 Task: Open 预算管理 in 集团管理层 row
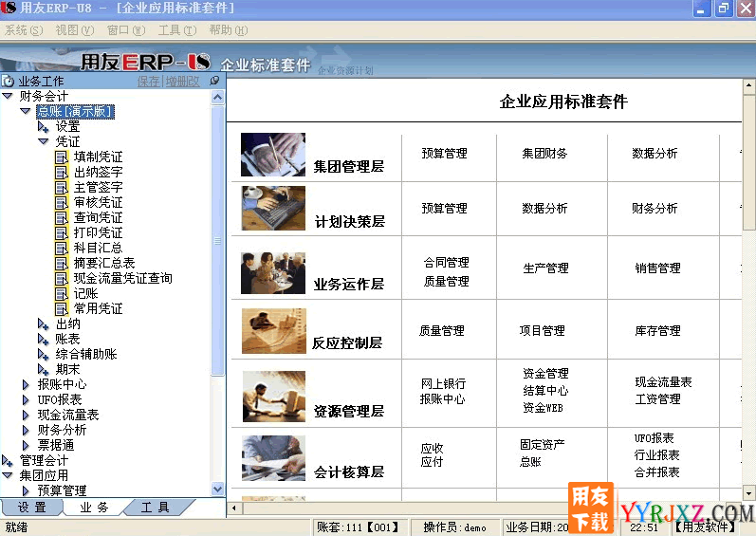click(x=444, y=154)
